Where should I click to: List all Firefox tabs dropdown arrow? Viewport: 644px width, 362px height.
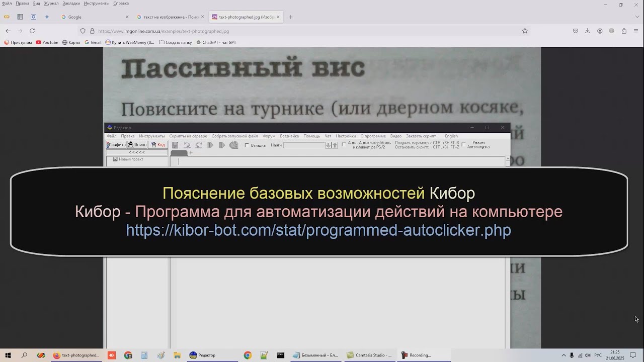point(637,17)
